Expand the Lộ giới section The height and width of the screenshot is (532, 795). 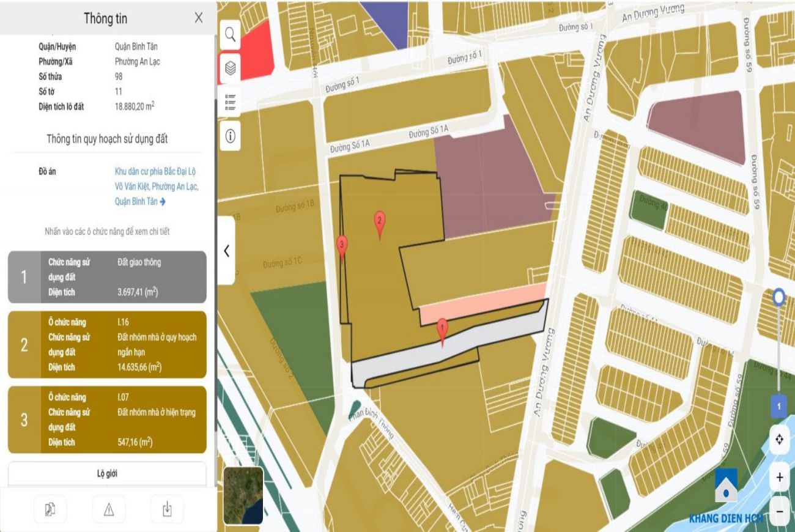pos(107,474)
